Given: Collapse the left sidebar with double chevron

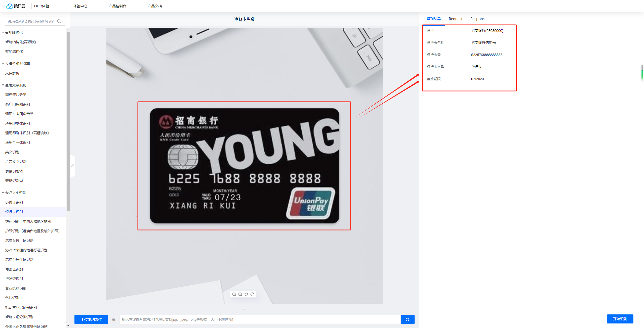Looking at the screenshot, I should click(x=72, y=166).
